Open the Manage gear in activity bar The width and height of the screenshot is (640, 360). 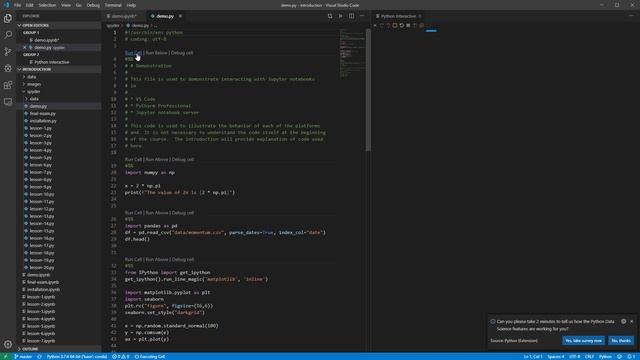[8, 344]
